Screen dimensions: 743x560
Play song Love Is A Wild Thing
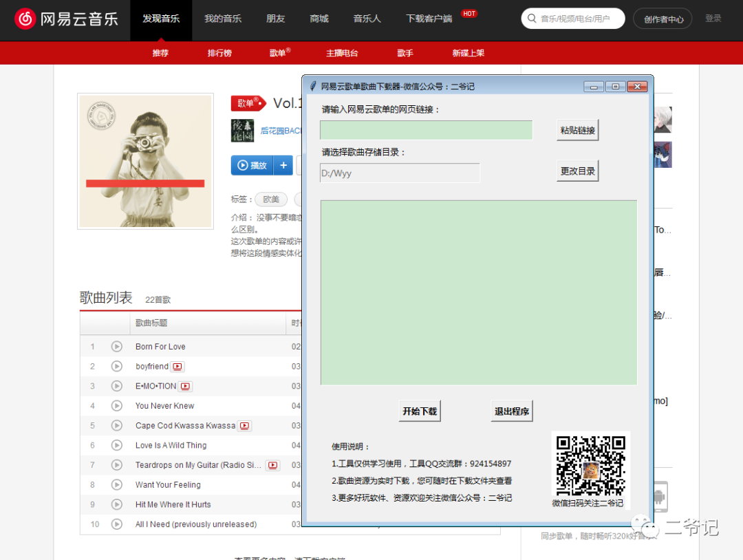[x=116, y=445]
